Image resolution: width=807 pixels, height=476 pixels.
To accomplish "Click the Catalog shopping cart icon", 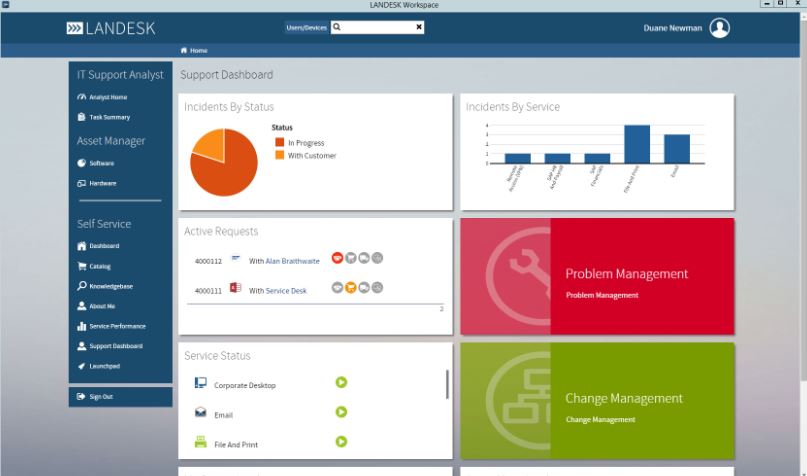I will (x=81, y=266).
